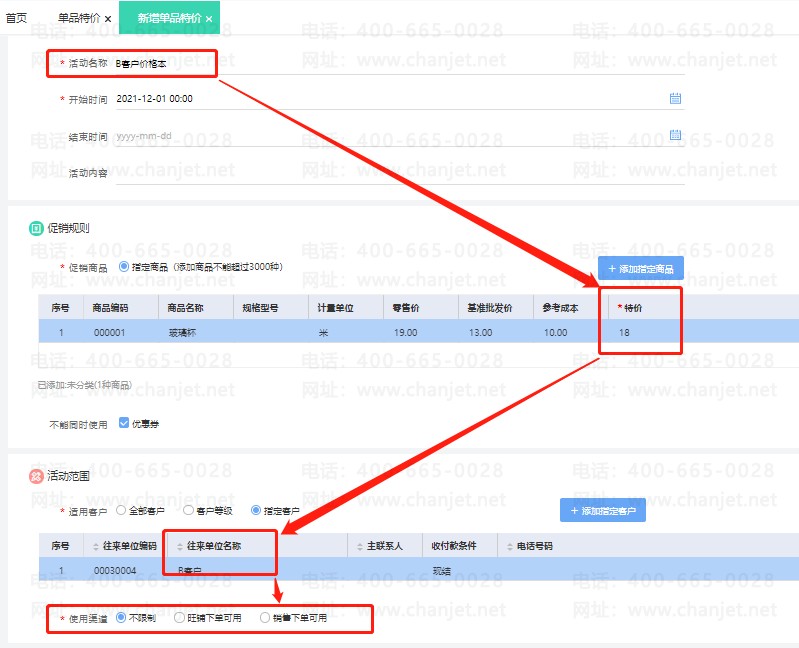Viewport: 799px width, 648px height.
Task: Select 销售下单可用 radio option
Action: [264, 617]
